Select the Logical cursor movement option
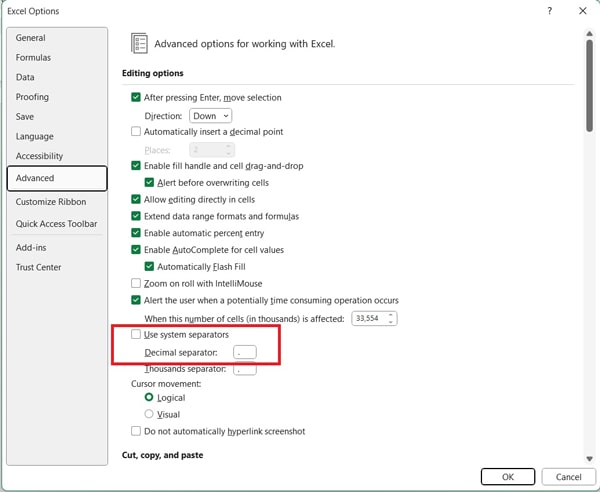 point(150,397)
